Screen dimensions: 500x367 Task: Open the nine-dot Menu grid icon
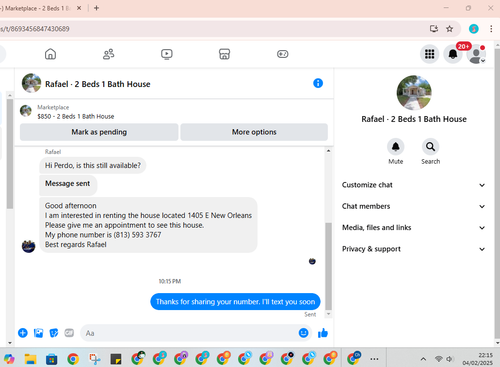pyautogui.click(x=429, y=54)
